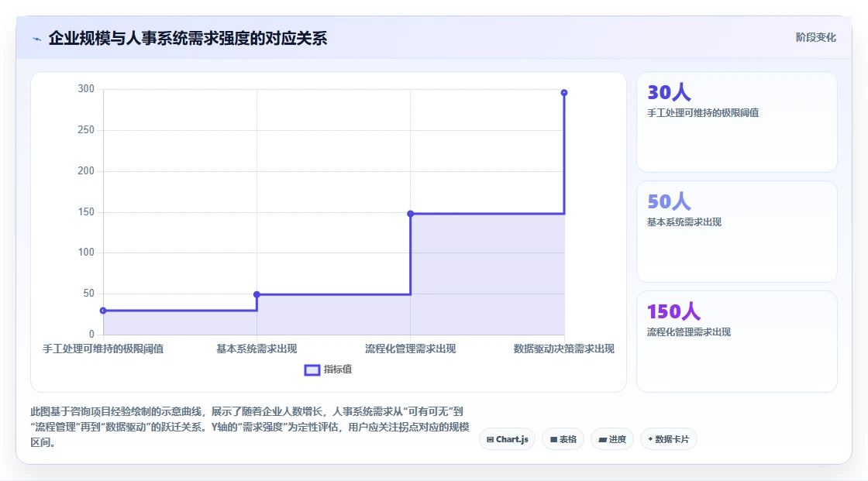Select the 150人 data card
The width and height of the screenshot is (868, 481).
click(737, 342)
